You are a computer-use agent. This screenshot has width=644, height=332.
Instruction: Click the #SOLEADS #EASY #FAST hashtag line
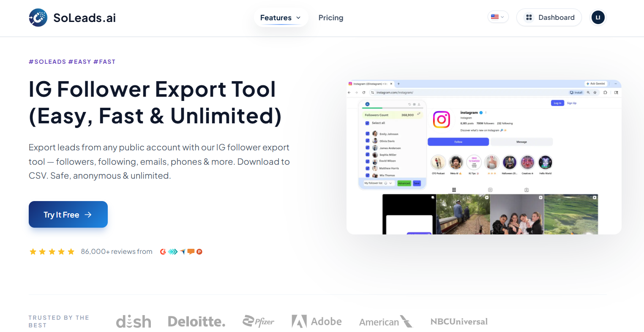(72, 62)
